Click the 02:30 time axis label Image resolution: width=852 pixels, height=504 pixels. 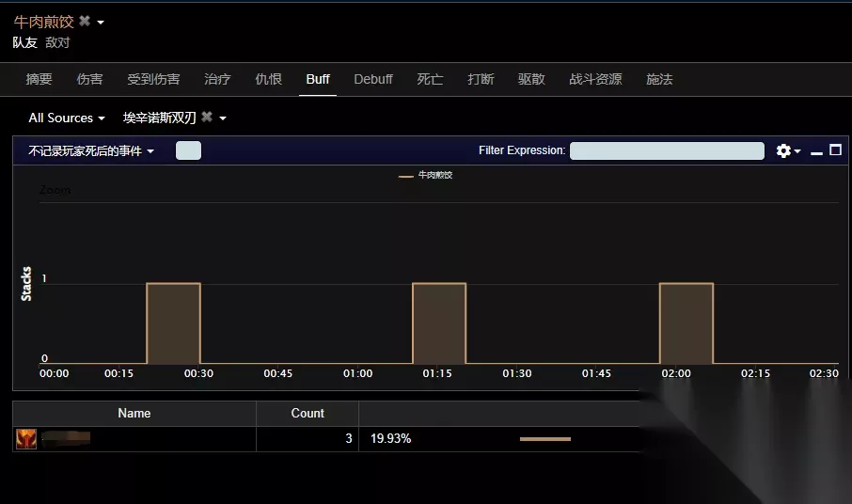click(x=824, y=373)
